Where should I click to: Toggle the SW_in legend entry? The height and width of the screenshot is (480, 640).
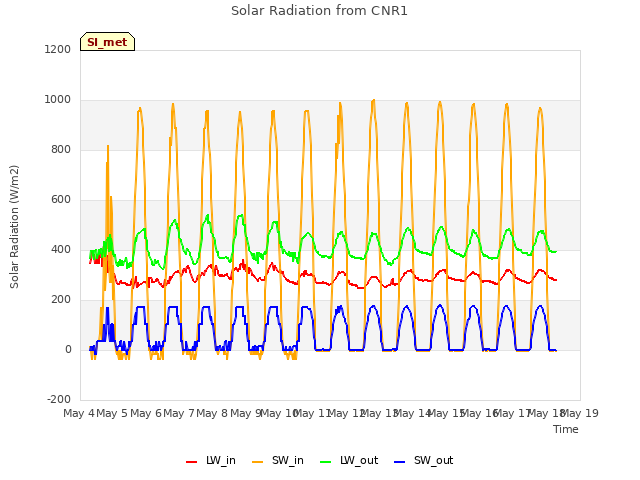278,461
